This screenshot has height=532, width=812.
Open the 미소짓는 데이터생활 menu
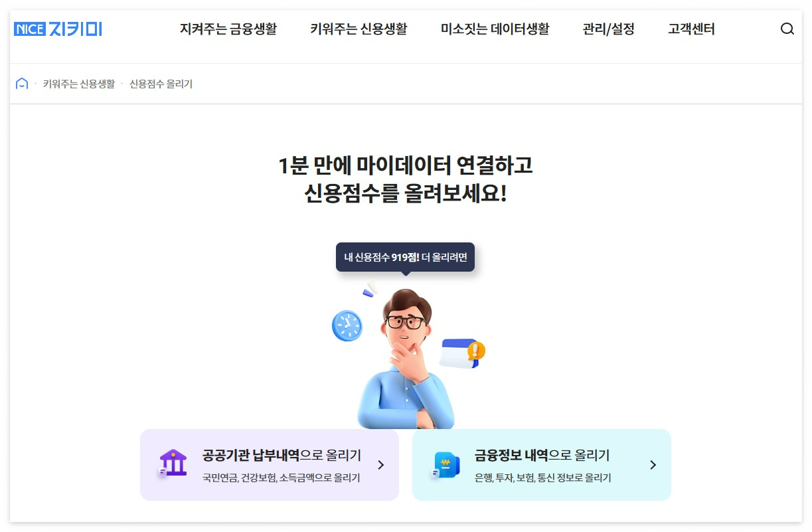click(495, 29)
